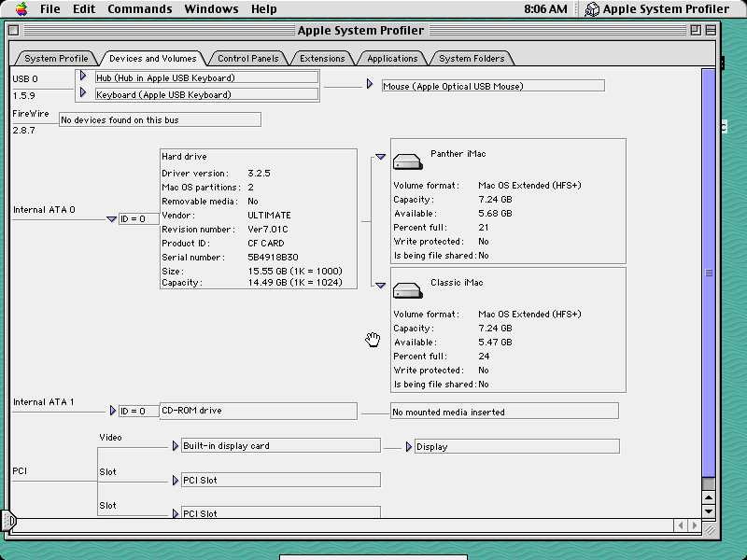Click the Classic iMac hard disk icon

click(x=408, y=290)
